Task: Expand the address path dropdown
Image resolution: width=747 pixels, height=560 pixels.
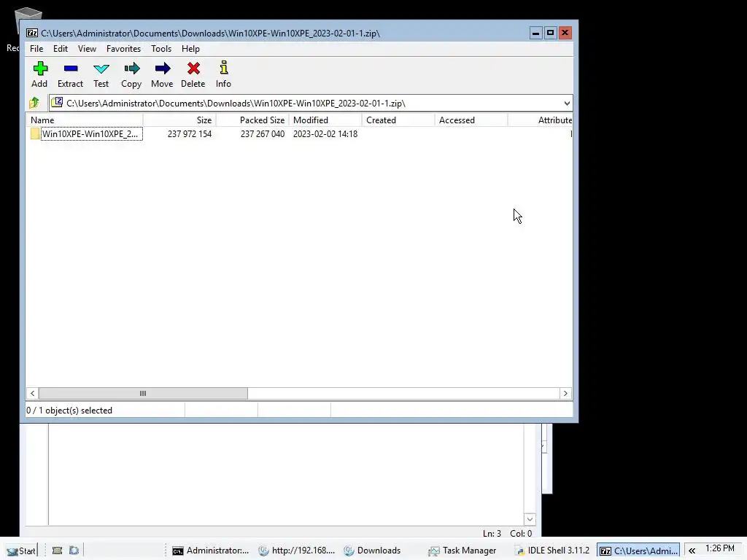Action: pos(566,104)
